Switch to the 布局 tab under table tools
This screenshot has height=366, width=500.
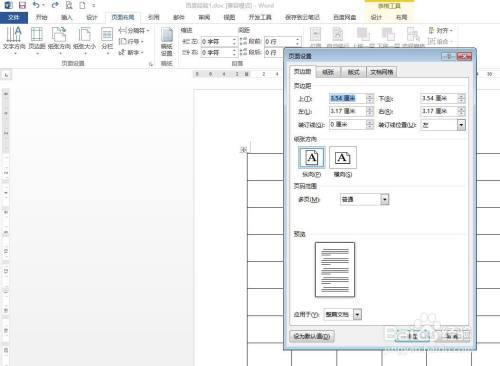(401, 17)
